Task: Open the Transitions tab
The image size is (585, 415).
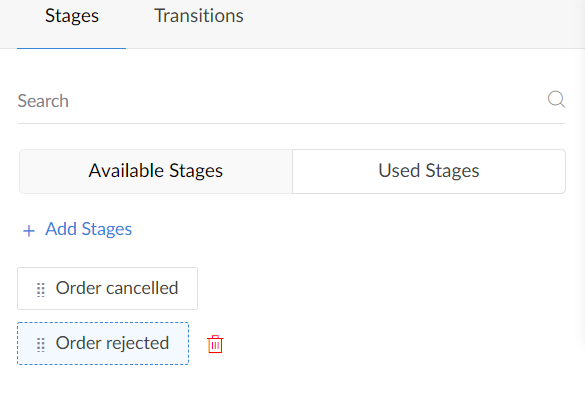Action: point(199,23)
